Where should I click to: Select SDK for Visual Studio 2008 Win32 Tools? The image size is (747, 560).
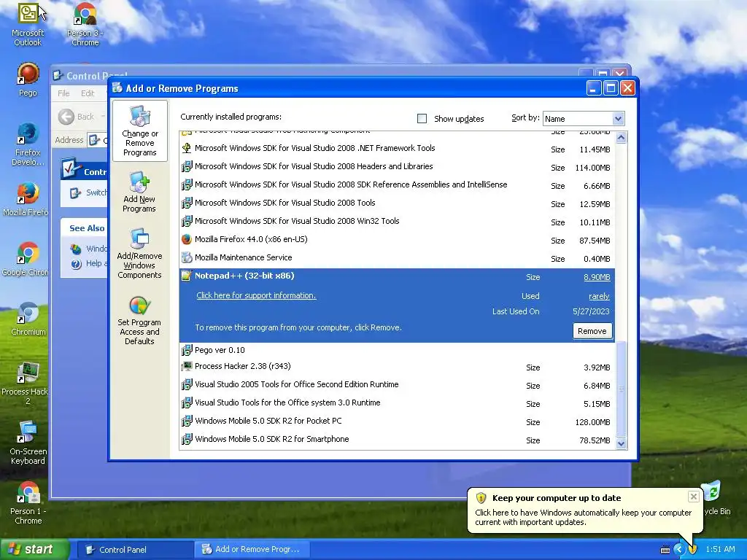coord(398,221)
